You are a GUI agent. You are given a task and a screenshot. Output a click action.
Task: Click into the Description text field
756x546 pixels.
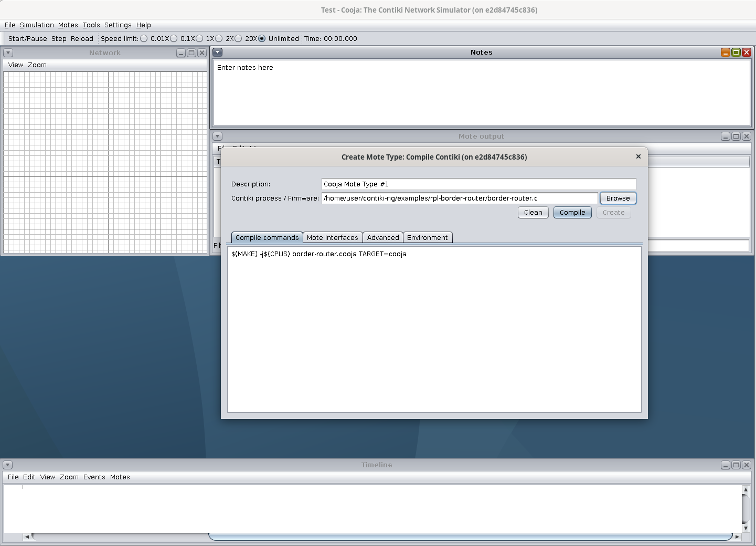478,184
